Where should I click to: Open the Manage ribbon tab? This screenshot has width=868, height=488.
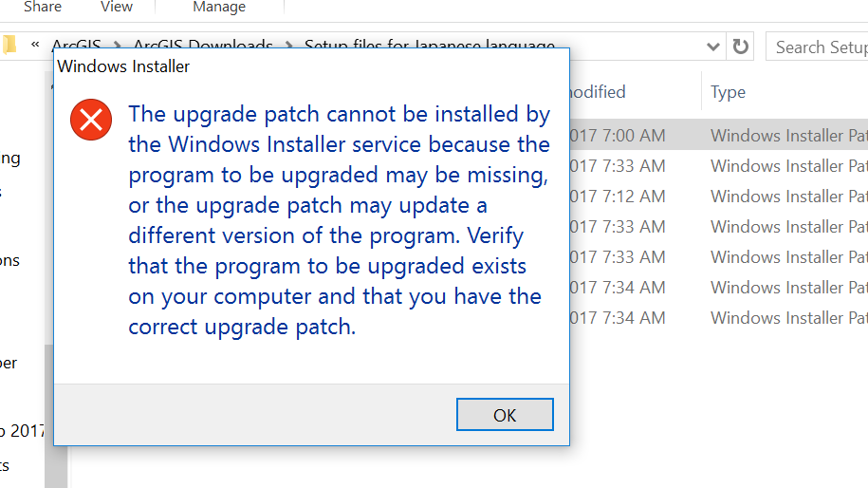(219, 7)
